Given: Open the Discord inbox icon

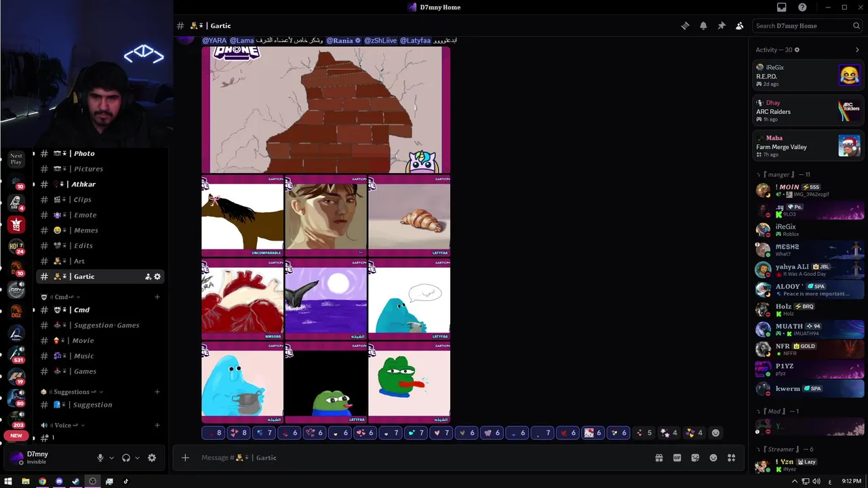Looking at the screenshot, I should pos(782,7).
